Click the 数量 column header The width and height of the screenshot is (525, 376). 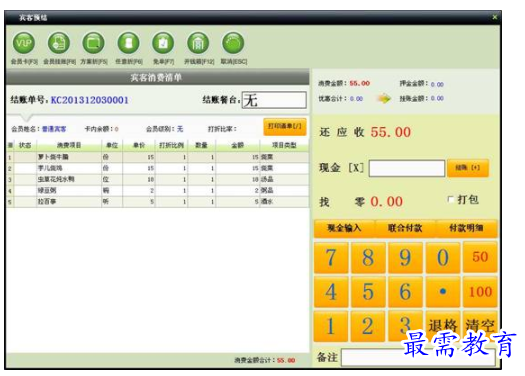click(202, 145)
